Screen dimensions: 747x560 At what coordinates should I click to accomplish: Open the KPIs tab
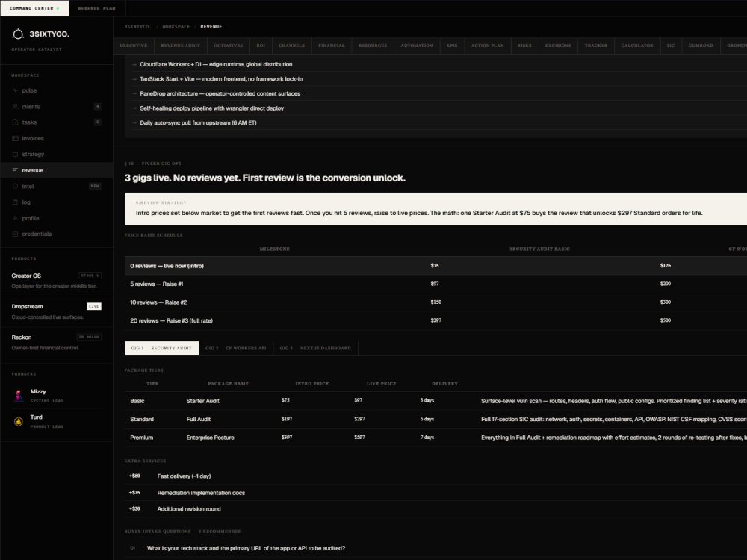tap(452, 46)
